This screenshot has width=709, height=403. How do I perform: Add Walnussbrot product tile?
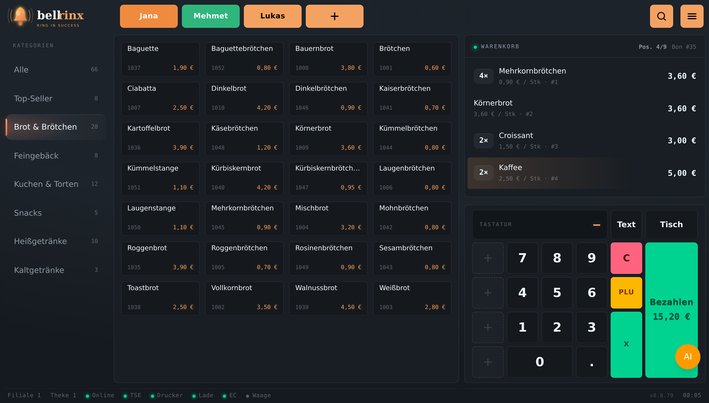329,298
